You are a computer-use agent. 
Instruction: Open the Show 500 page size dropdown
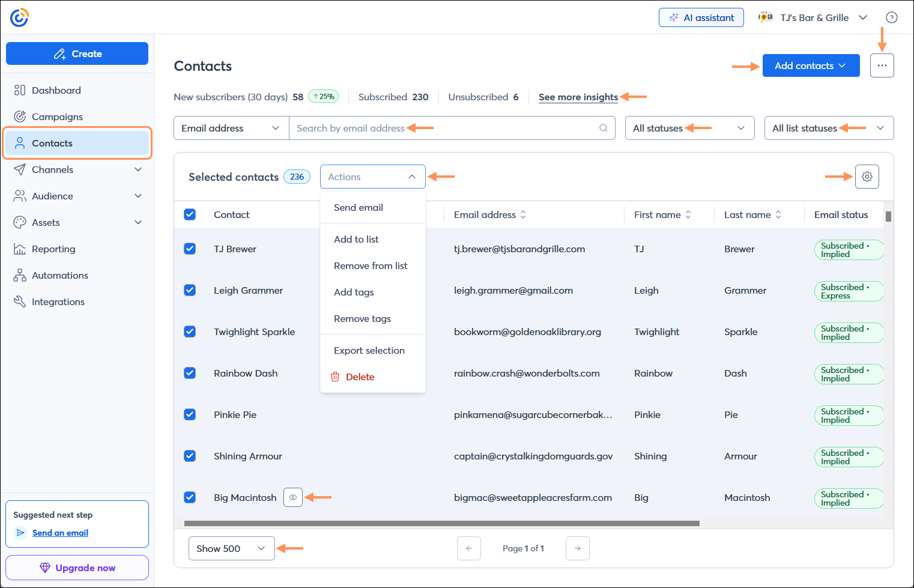[x=231, y=548]
